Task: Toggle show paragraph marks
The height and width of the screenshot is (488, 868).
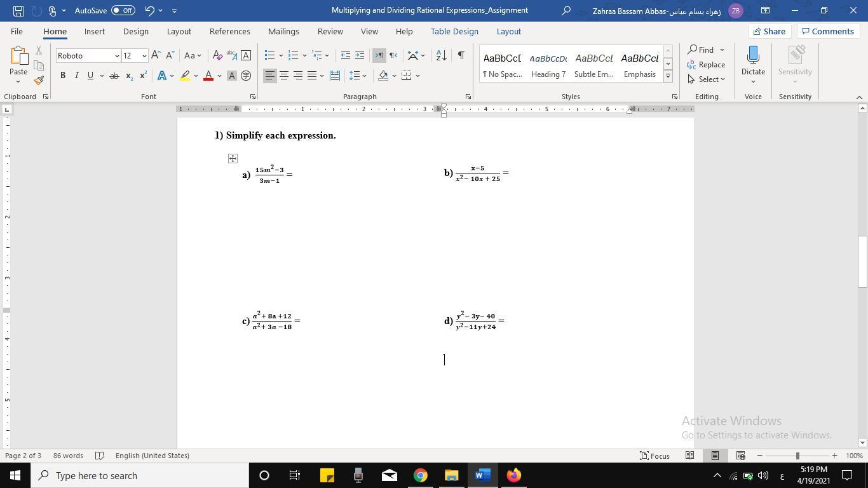Action: pyautogui.click(x=461, y=56)
